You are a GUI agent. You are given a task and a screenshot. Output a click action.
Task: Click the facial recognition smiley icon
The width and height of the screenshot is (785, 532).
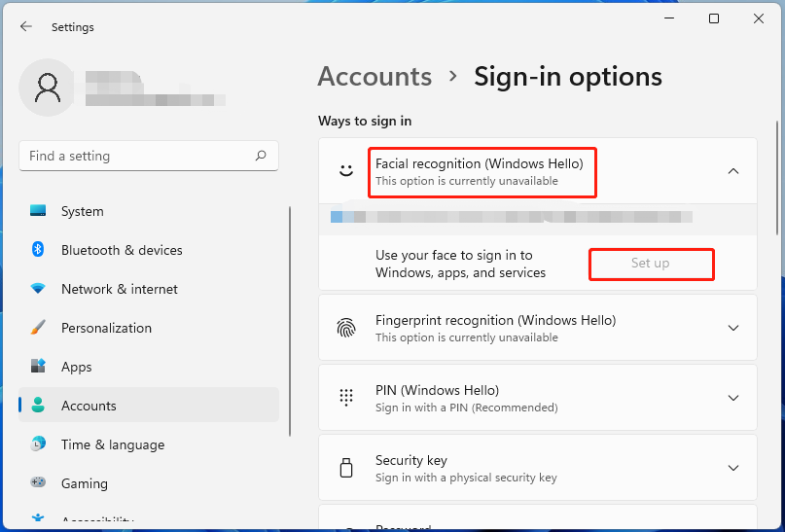point(346,170)
